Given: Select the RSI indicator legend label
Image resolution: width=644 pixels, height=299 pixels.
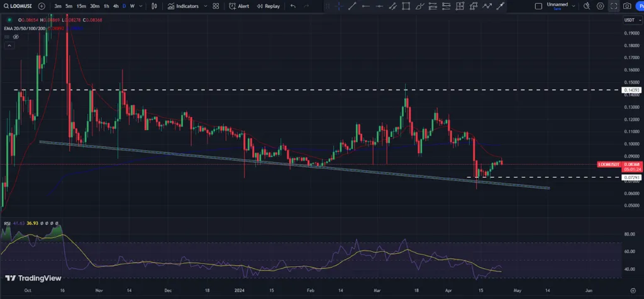Looking at the screenshot, I should tap(7, 223).
